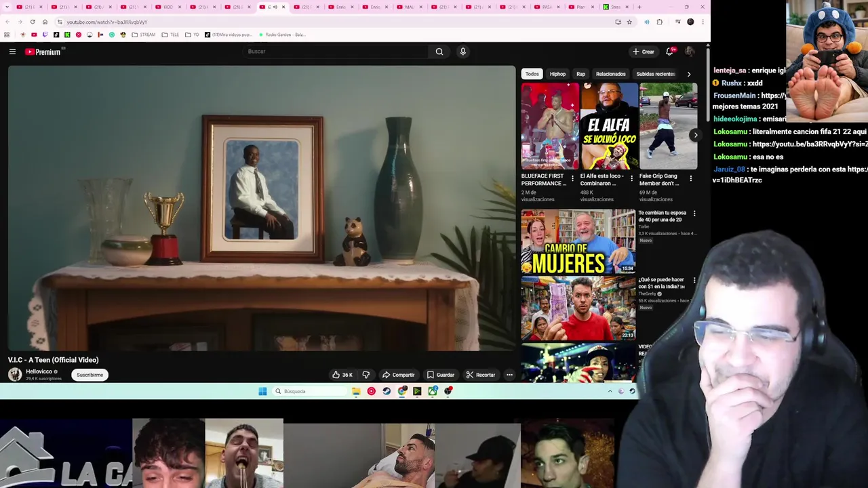868x488 pixels.
Task: Open the BLUEFACE FIRST PERFORMANCE short
Action: (550, 126)
